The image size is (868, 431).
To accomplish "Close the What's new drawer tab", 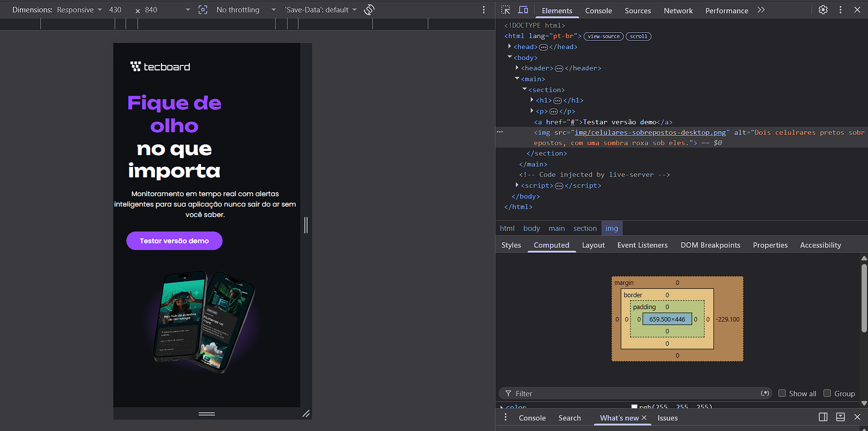I will click(644, 418).
